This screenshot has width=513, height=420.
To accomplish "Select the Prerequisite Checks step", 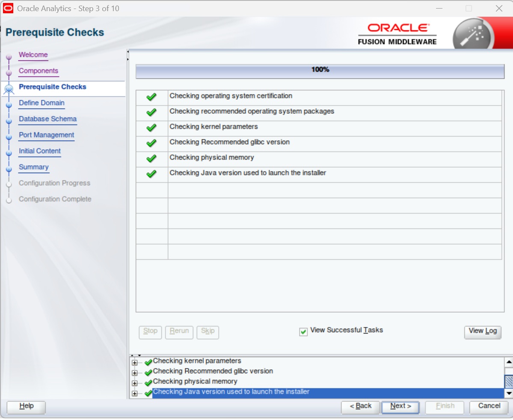I will [52, 87].
